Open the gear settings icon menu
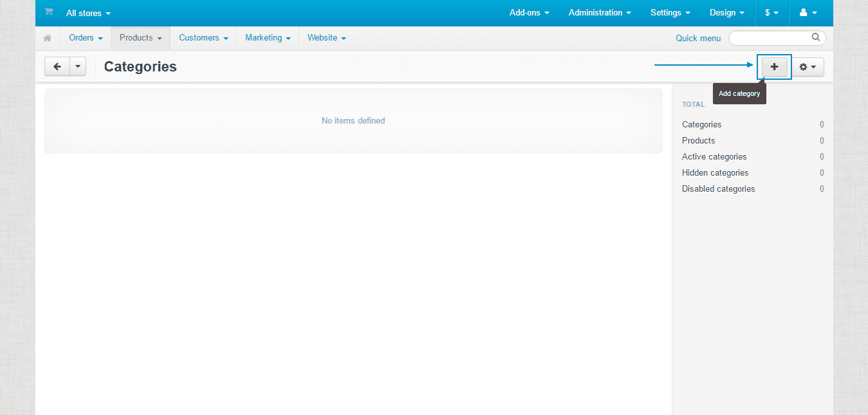The image size is (868, 415). 808,66
